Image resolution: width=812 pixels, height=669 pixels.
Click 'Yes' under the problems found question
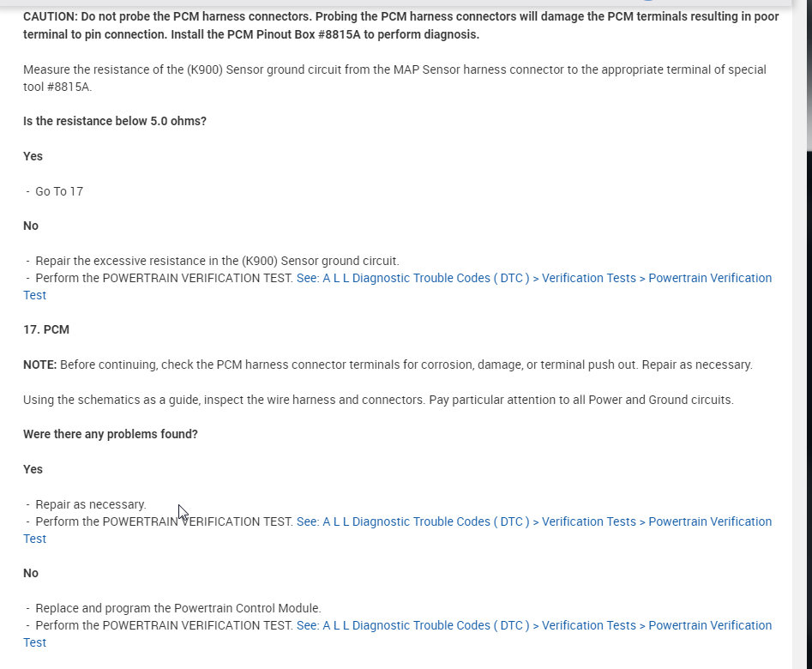(33, 469)
